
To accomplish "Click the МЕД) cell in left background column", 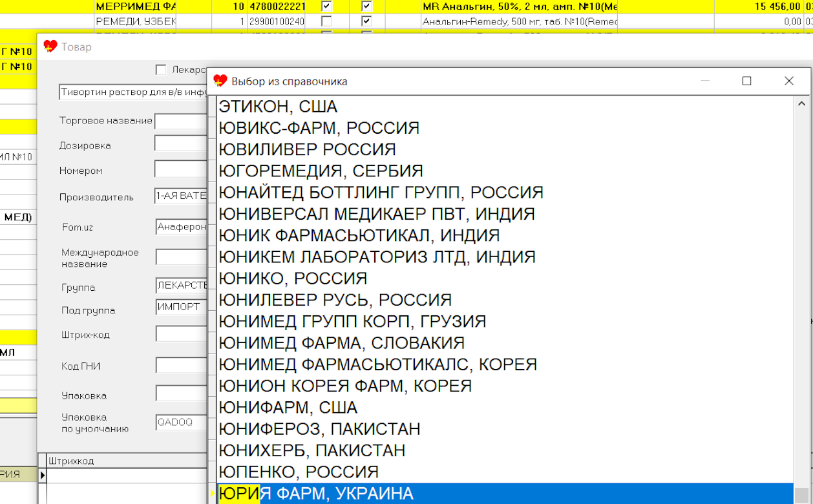I will (x=19, y=217).
